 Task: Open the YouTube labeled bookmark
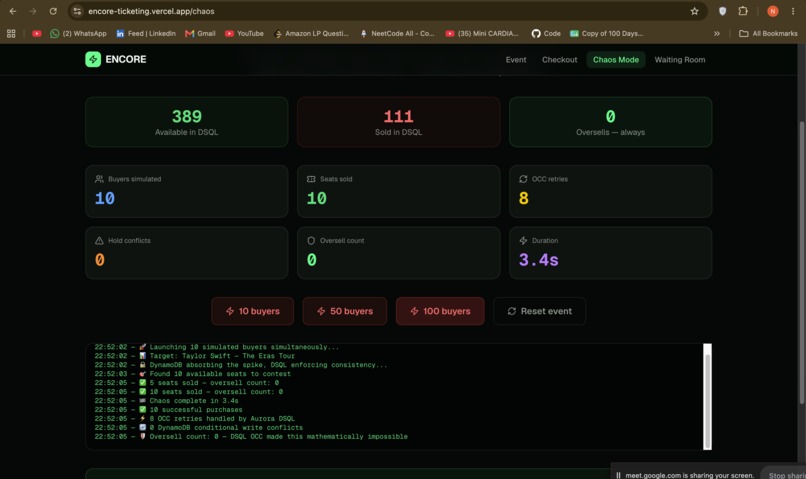[x=244, y=33]
